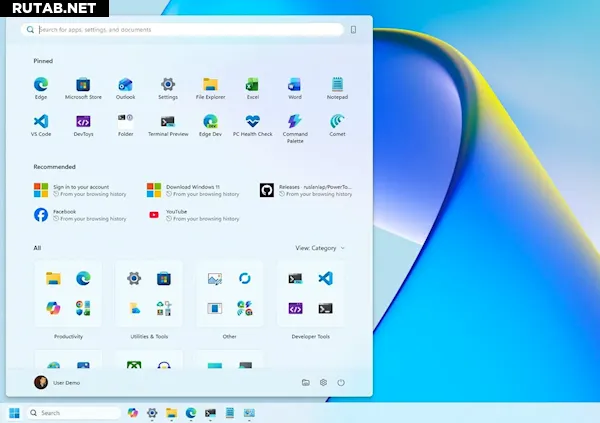Open the DevToys pinned app

(83, 123)
